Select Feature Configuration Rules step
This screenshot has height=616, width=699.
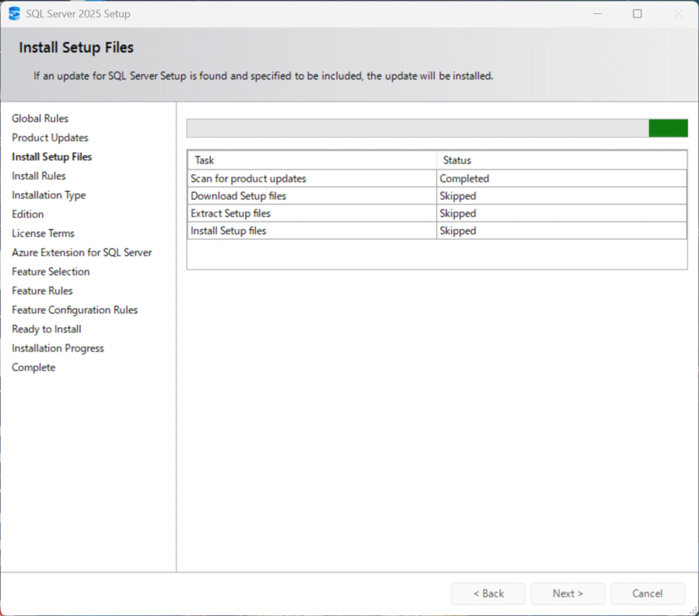click(x=75, y=310)
